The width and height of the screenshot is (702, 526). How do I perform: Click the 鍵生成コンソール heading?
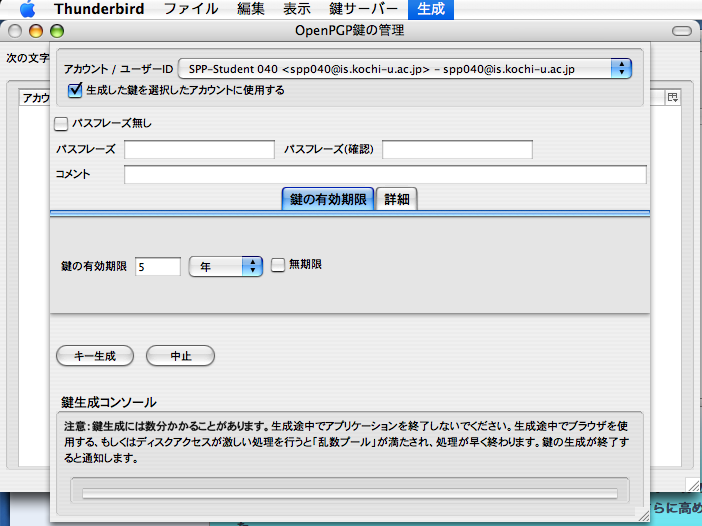(x=109, y=402)
